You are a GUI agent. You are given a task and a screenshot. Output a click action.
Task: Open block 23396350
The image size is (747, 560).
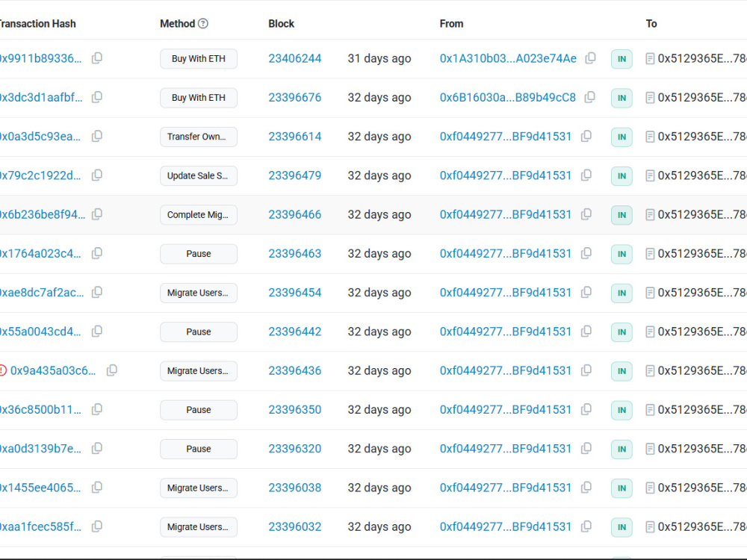click(295, 410)
